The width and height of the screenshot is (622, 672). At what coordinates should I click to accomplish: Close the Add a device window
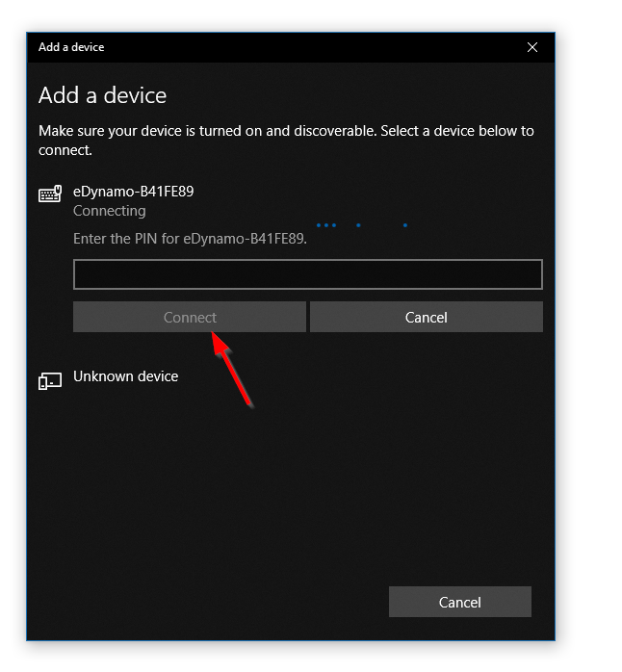pos(532,47)
